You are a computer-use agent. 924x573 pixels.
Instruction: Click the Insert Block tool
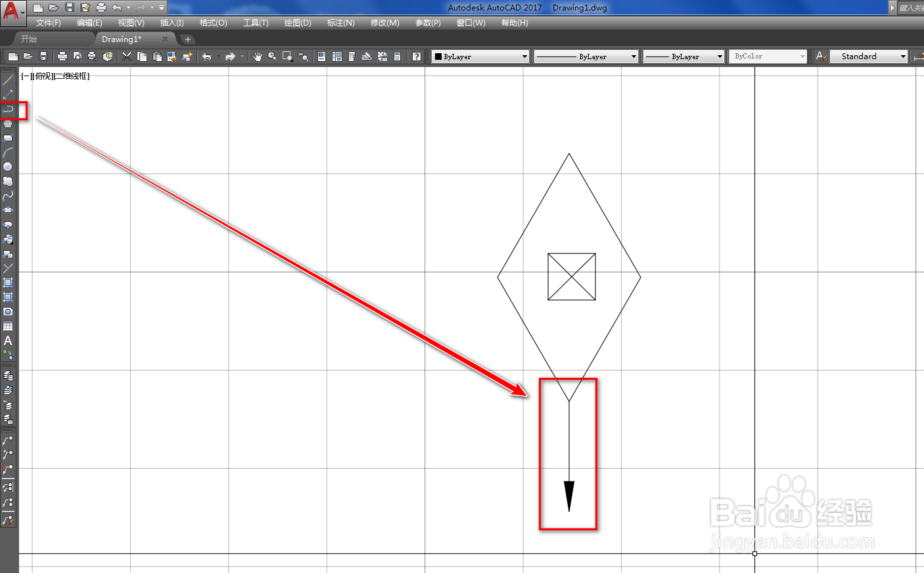click(8, 239)
